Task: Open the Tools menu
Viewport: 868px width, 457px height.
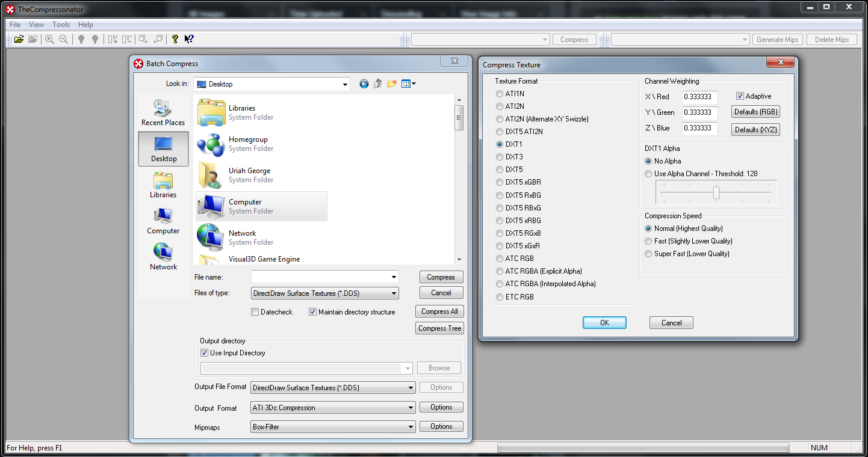Action: (x=61, y=25)
